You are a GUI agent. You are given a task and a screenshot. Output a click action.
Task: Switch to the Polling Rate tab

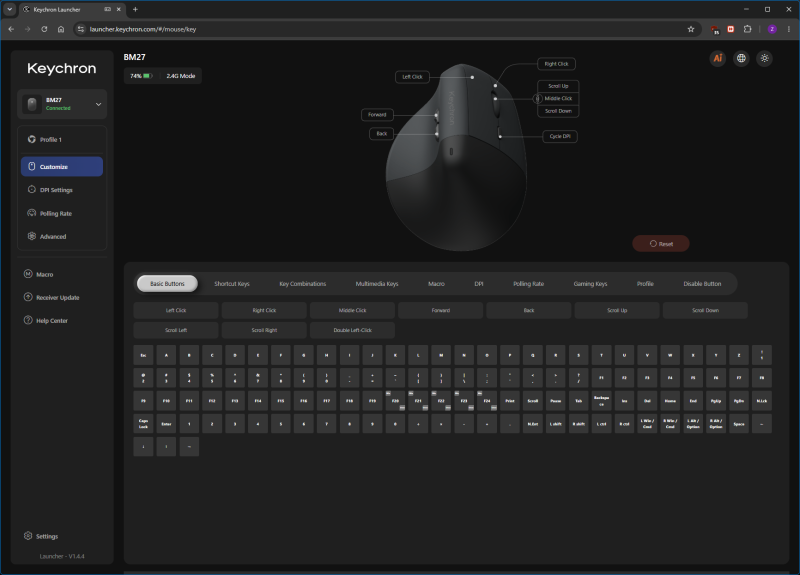pyautogui.click(x=529, y=284)
